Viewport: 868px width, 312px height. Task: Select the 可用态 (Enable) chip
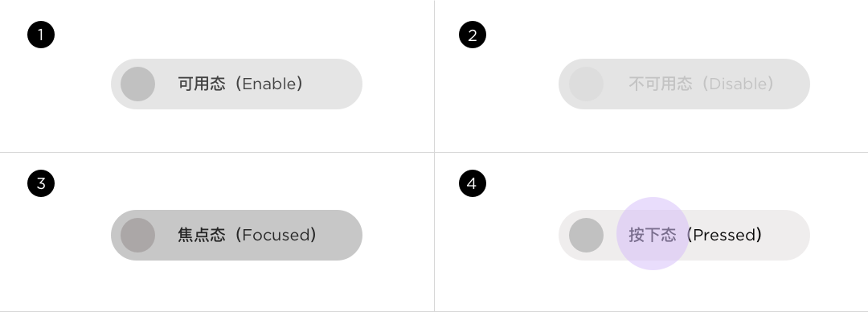pos(236,84)
